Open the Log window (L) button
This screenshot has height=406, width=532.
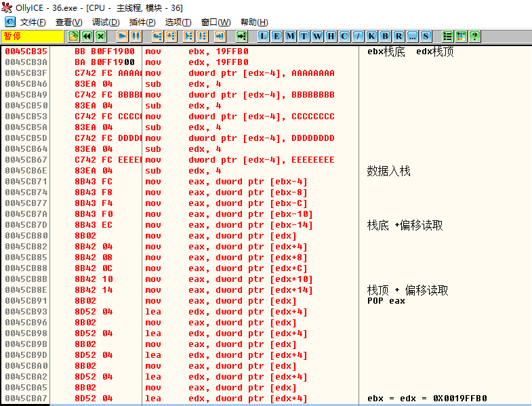click(x=264, y=36)
